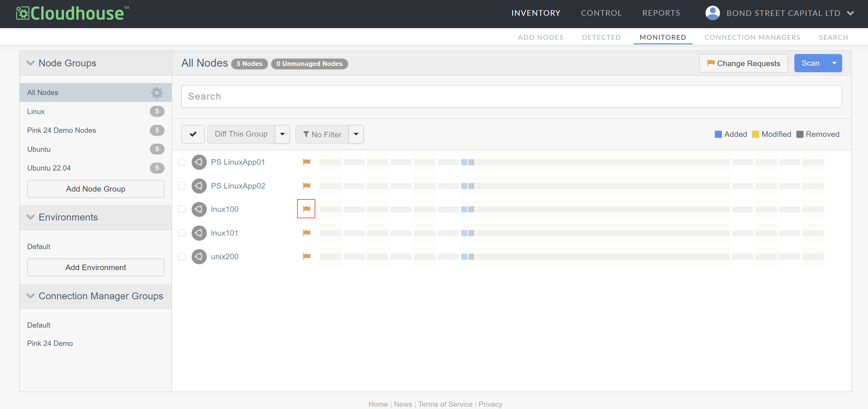The image size is (868, 409).
Task: Click the change request flag for unix200
Action: click(306, 257)
